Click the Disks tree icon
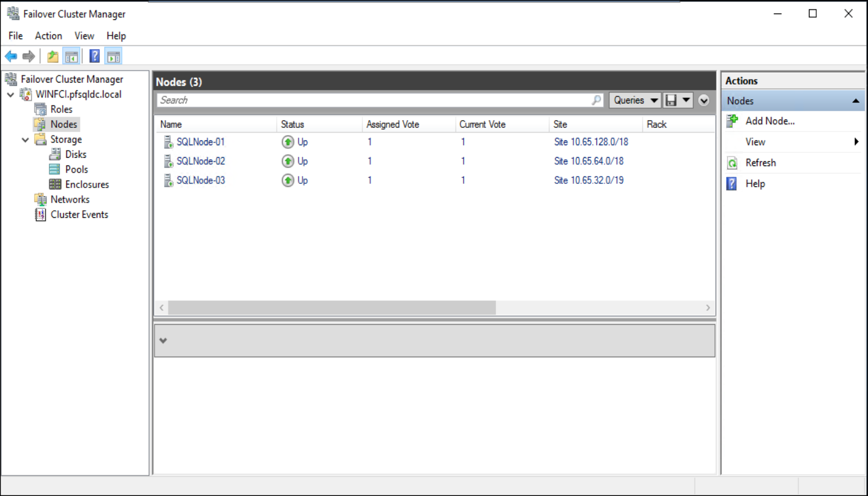Screen dimensions: 868x496 click(55, 155)
